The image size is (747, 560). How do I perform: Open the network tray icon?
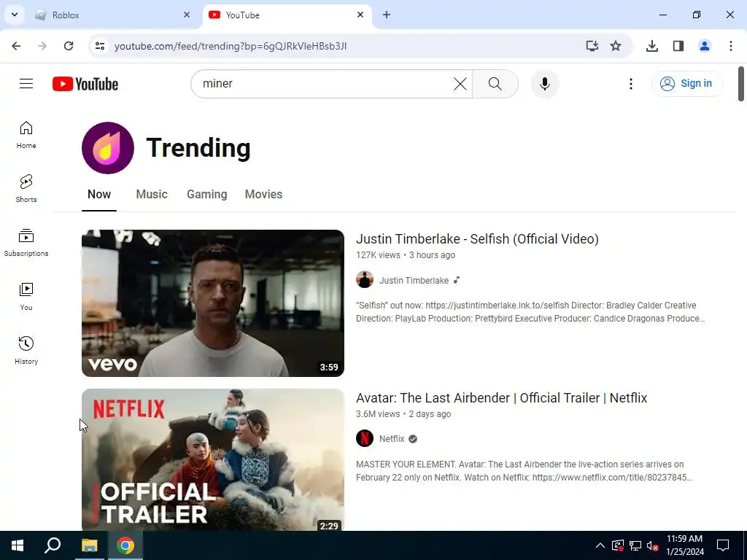[x=635, y=545]
